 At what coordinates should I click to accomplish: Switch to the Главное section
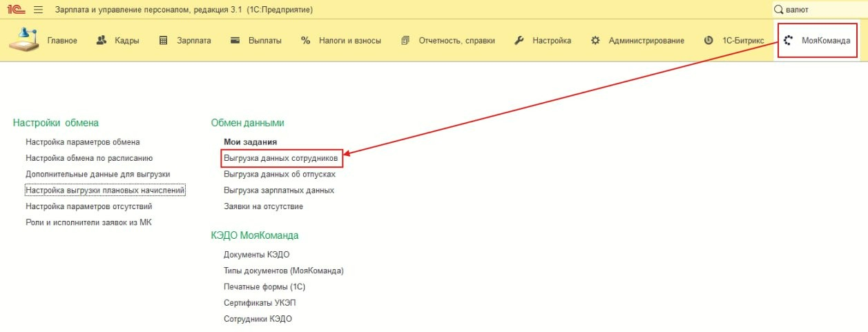62,40
